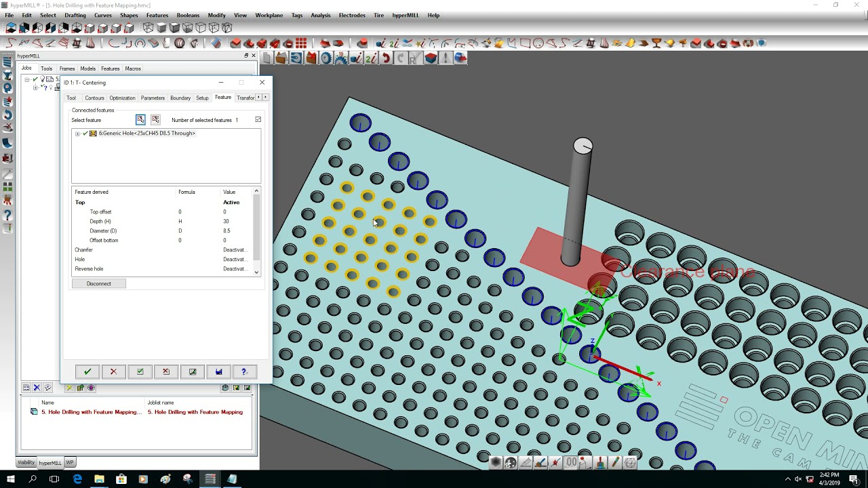868x488 pixels.
Task: Toggle the selected features checkbox
Action: coord(258,120)
